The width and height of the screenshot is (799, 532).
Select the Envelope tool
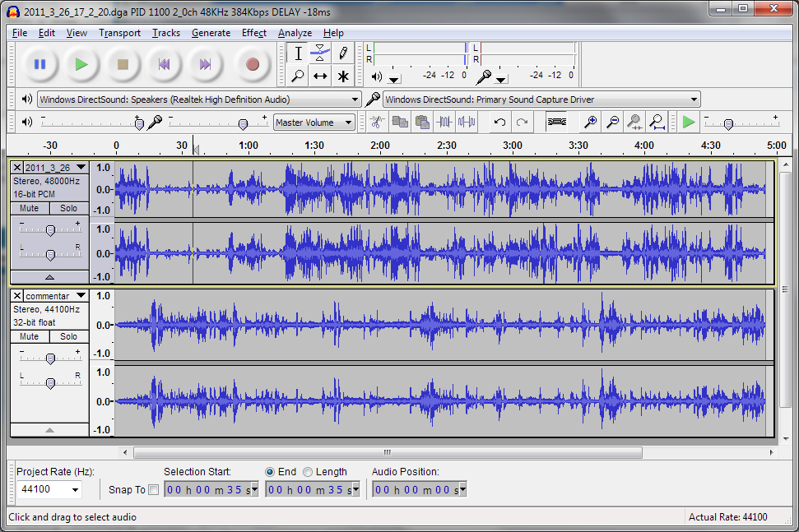(320, 53)
